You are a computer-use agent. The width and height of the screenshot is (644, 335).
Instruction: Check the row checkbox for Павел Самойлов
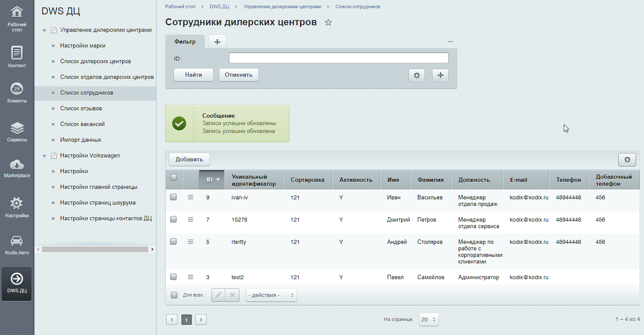pyautogui.click(x=174, y=277)
